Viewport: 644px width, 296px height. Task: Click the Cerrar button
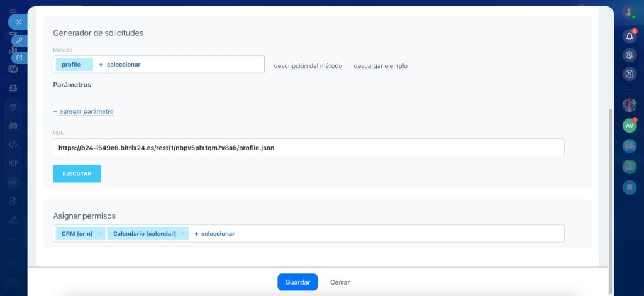click(x=340, y=282)
